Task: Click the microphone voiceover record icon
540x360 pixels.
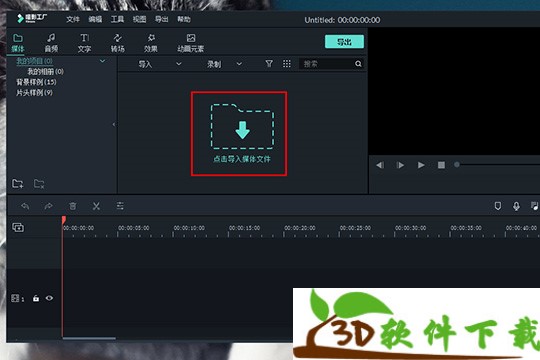Action: click(x=516, y=206)
